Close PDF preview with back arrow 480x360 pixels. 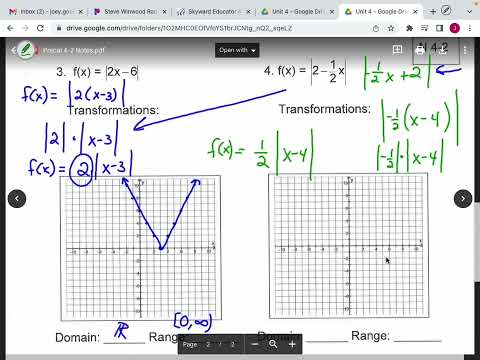[x=13, y=50]
